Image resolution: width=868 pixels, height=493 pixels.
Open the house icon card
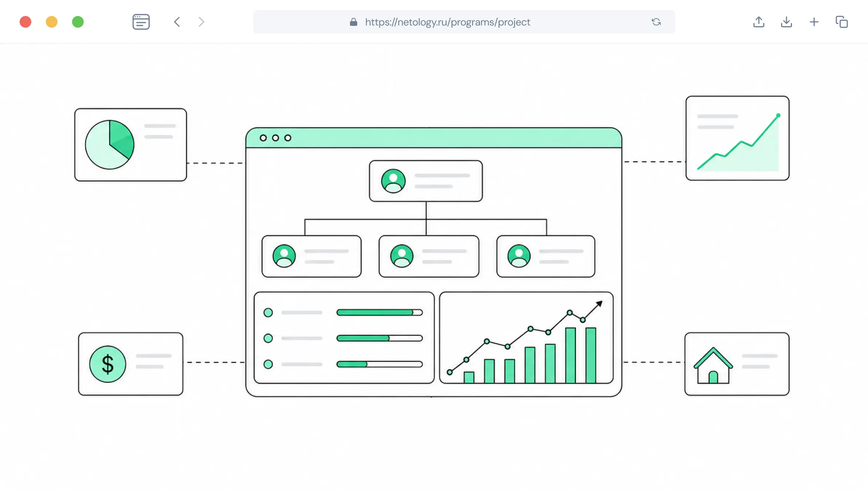(737, 364)
